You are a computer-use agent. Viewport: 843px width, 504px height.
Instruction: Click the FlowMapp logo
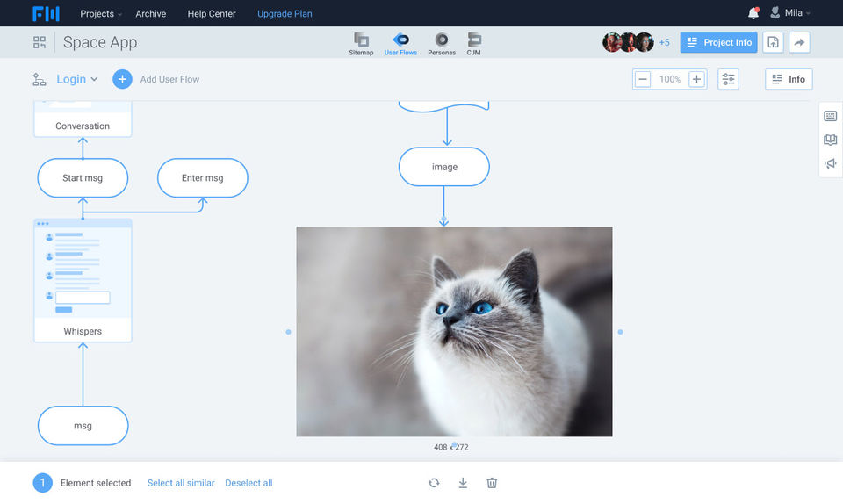tap(46, 13)
